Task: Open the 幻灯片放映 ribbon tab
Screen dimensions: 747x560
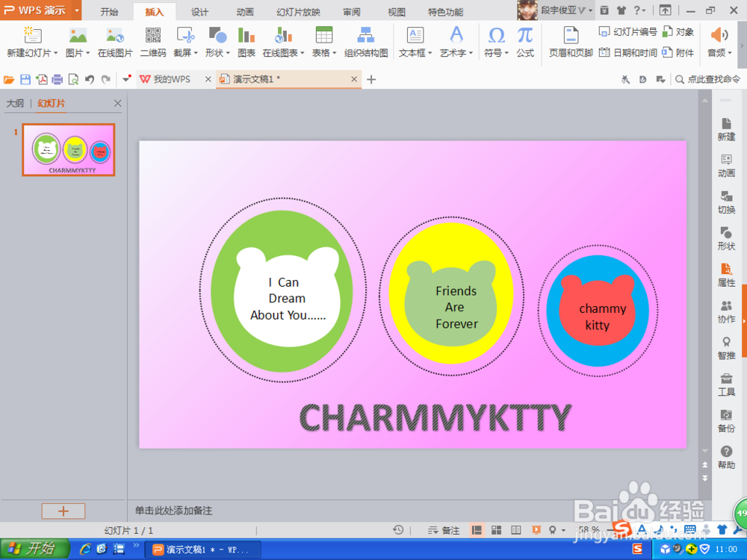Action: [299, 12]
